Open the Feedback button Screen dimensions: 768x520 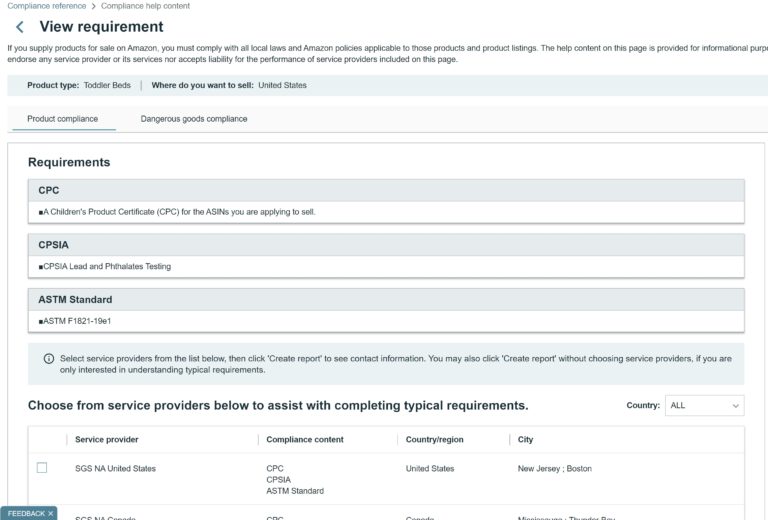[x=24, y=513]
